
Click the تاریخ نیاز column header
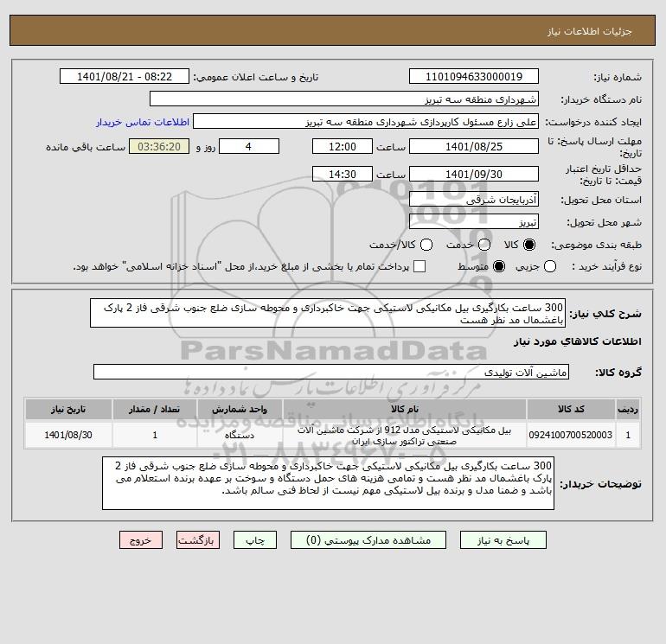pyautogui.click(x=68, y=409)
